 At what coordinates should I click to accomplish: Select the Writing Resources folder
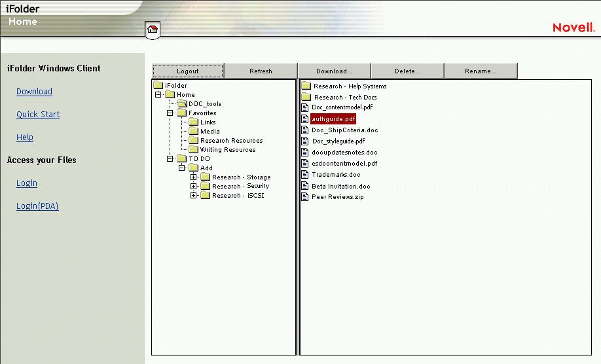[x=227, y=149]
